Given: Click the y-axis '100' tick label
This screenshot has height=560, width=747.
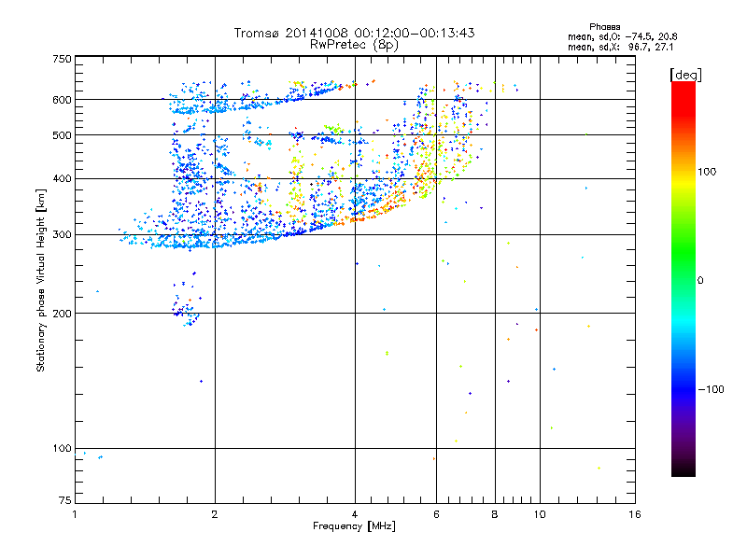Looking at the screenshot, I should (62, 448).
